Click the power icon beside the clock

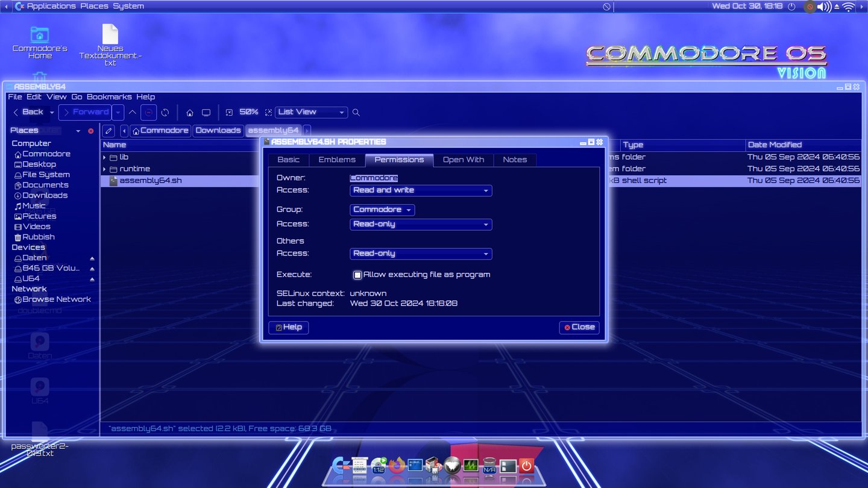[x=792, y=7]
